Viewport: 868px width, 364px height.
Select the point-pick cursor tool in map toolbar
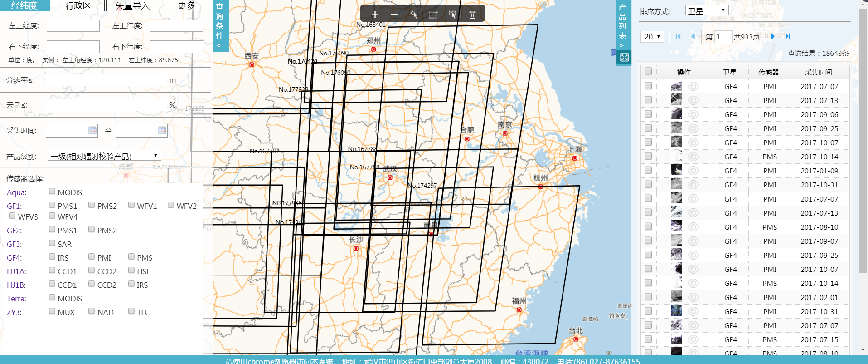tap(414, 15)
